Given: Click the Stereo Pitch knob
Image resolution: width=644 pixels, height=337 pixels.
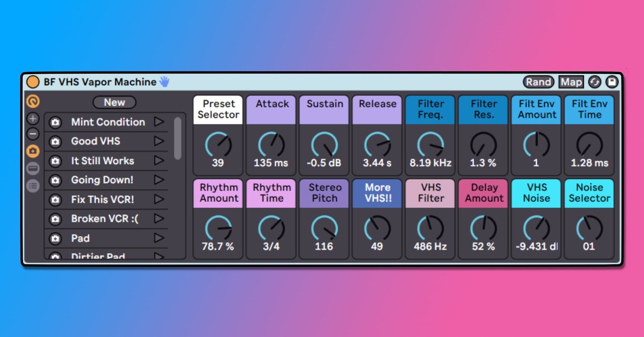Looking at the screenshot, I should [324, 228].
